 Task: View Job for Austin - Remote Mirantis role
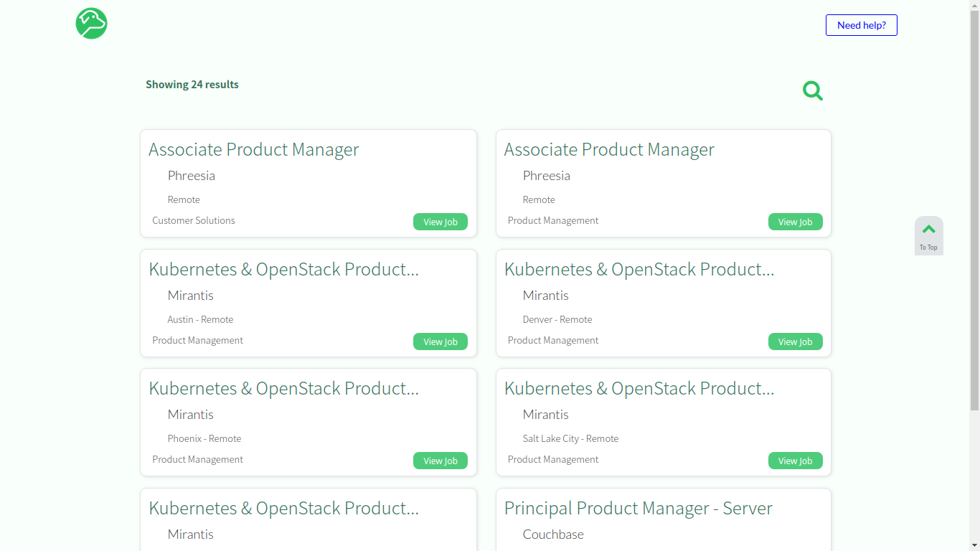coord(440,342)
